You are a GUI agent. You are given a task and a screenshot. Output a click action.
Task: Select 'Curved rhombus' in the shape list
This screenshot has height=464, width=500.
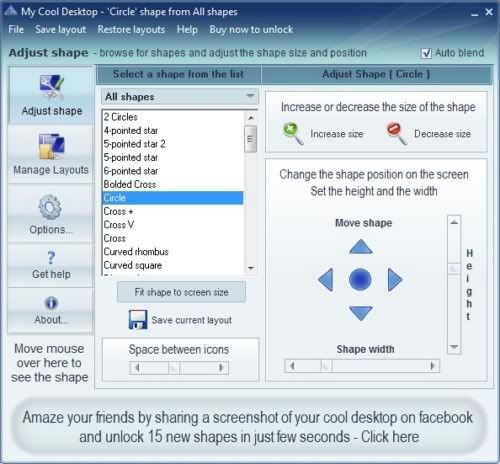click(x=173, y=252)
